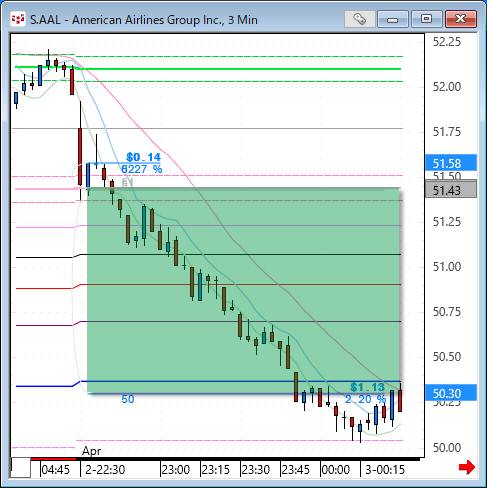Click the 51.25 price scale value
Screen dimensions: 487x488
click(447, 222)
